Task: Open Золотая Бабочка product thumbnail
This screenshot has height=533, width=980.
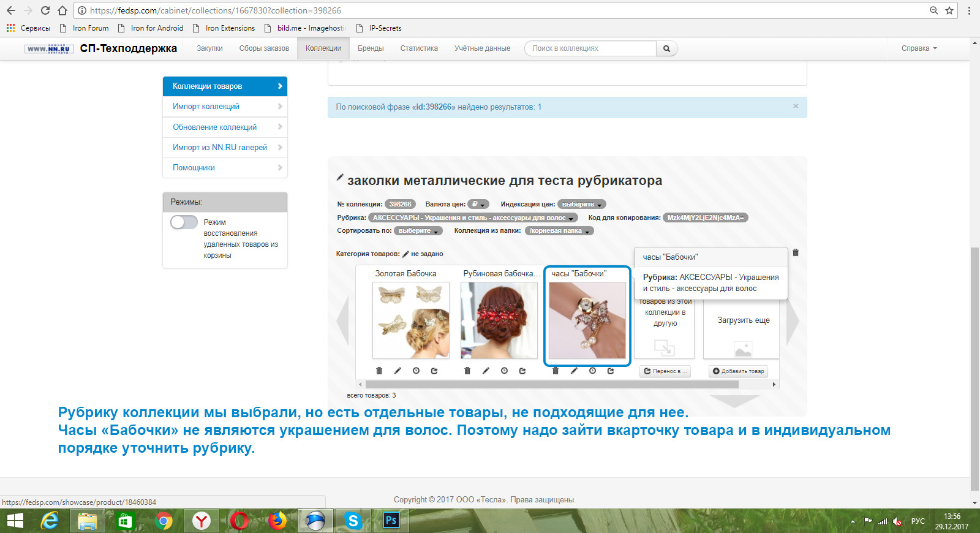Action: (x=411, y=320)
